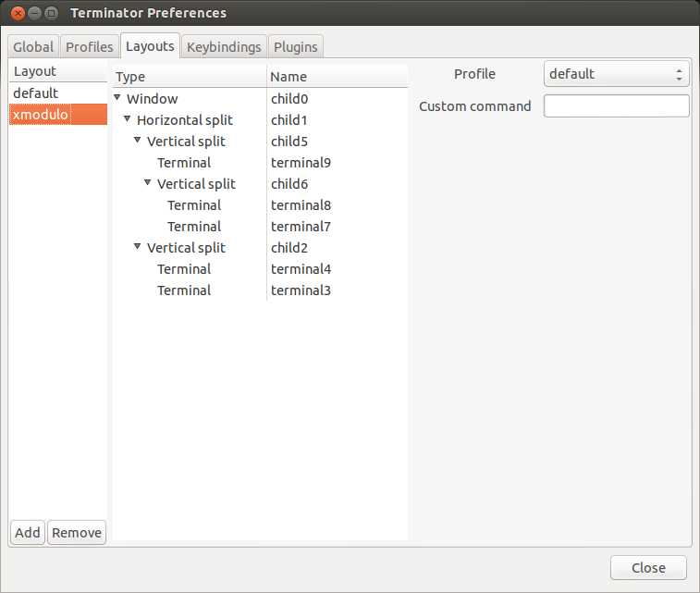700x593 pixels.
Task: Select the xmodulo layout
Action: [58, 115]
